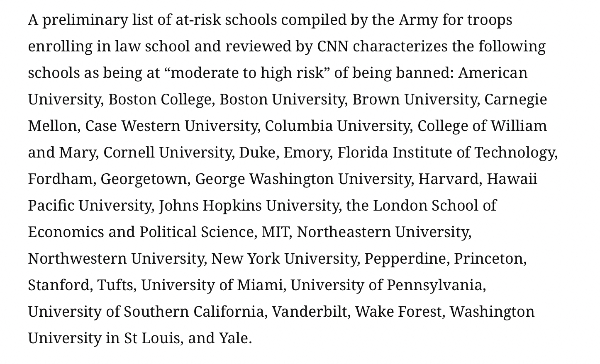Viewport: 600px width, 364px height.
Task: Click the word "Vanderbilt"
Action: coord(310,312)
